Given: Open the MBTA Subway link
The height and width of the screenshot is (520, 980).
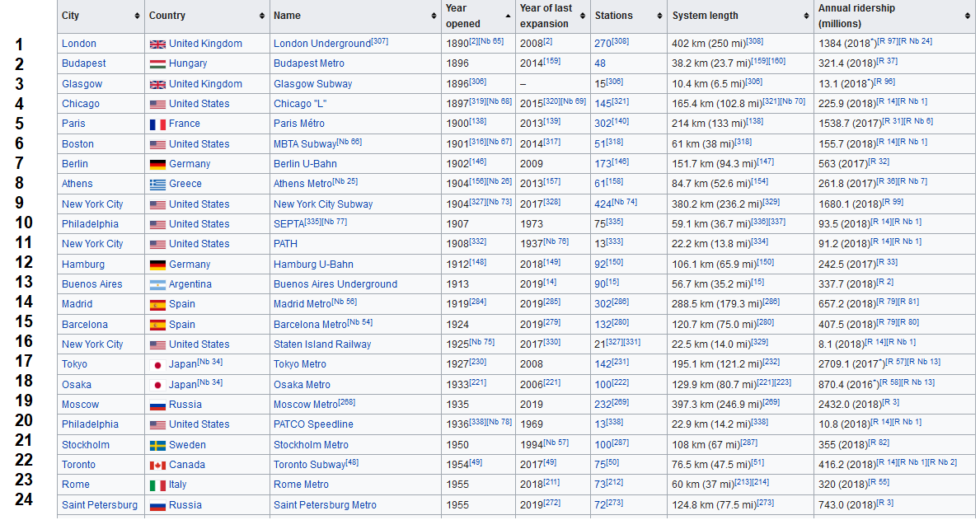Looking at the screenshot, I should pos(305,144).
